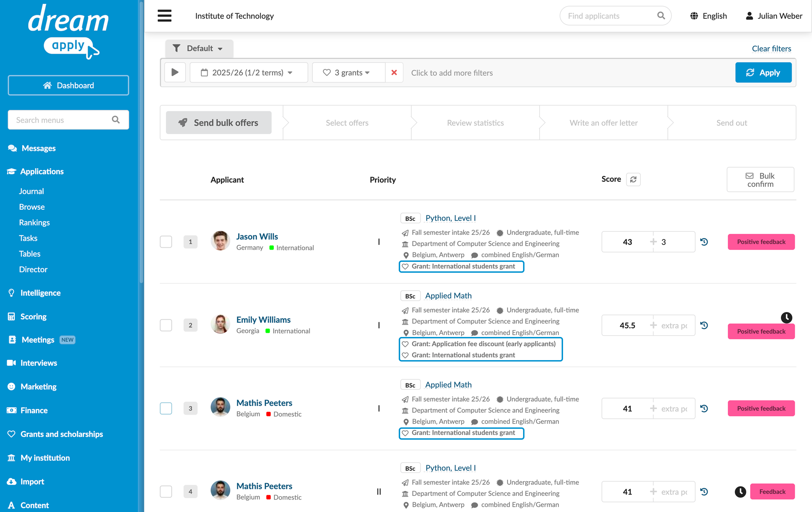The height and width of the screenshot is (512, 812).
Task: Tick the checkbox for Mathis Peeters rank 3
Action: pos(166,408)
